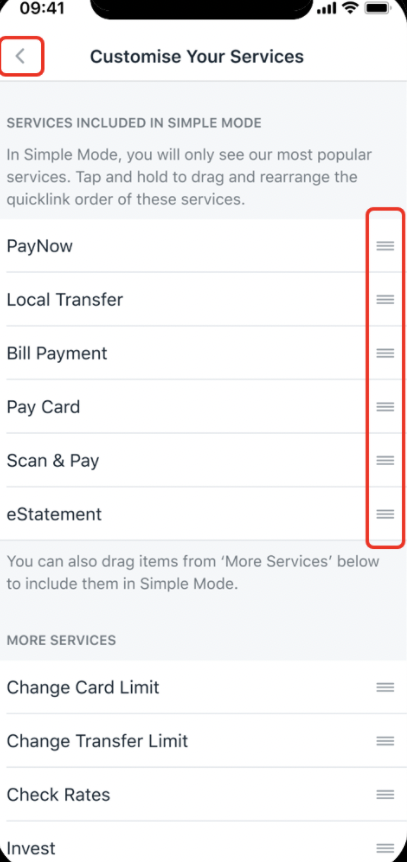Tap the Pay Card reorder handle

[385, 407]
